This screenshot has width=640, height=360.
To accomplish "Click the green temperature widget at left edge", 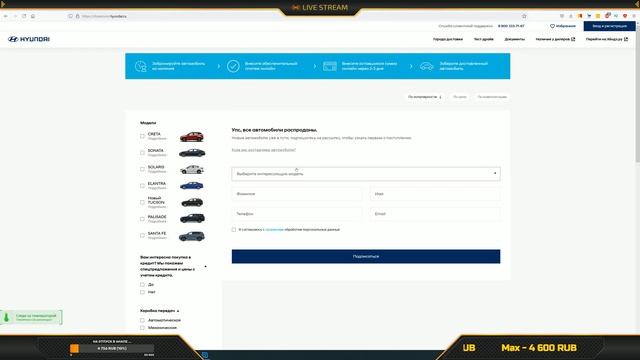I will (31, 317).
